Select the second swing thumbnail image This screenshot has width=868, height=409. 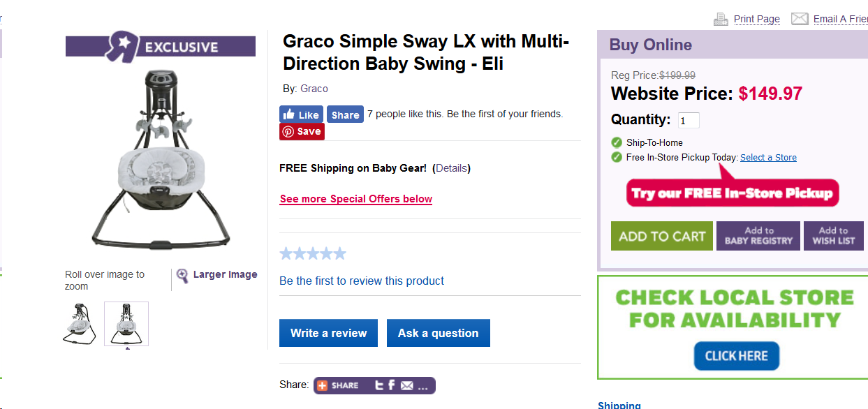click(126, 323)
